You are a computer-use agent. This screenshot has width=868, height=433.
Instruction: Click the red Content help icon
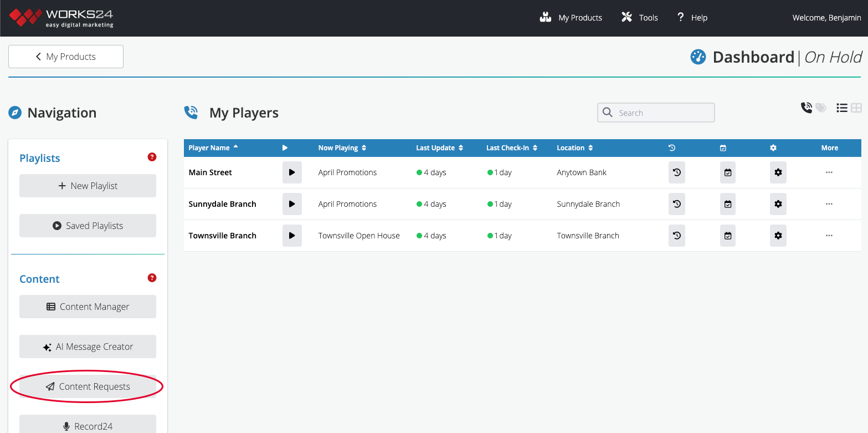coord(152,278)
